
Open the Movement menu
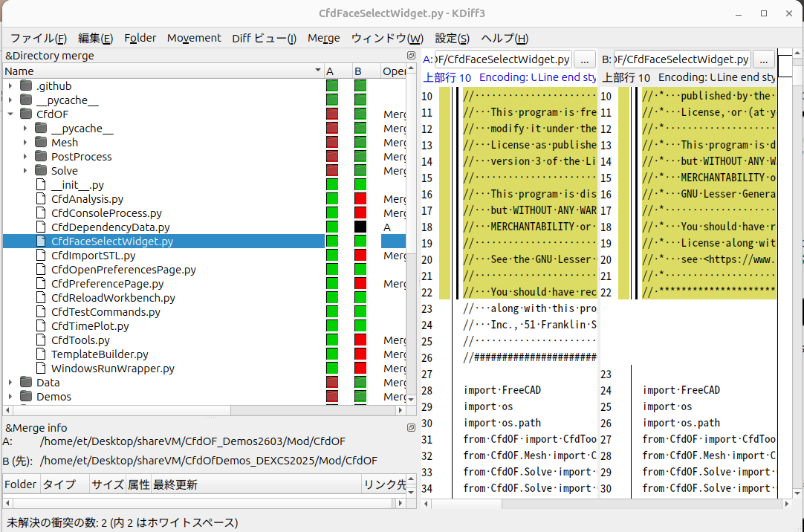(x=194, y=38)
